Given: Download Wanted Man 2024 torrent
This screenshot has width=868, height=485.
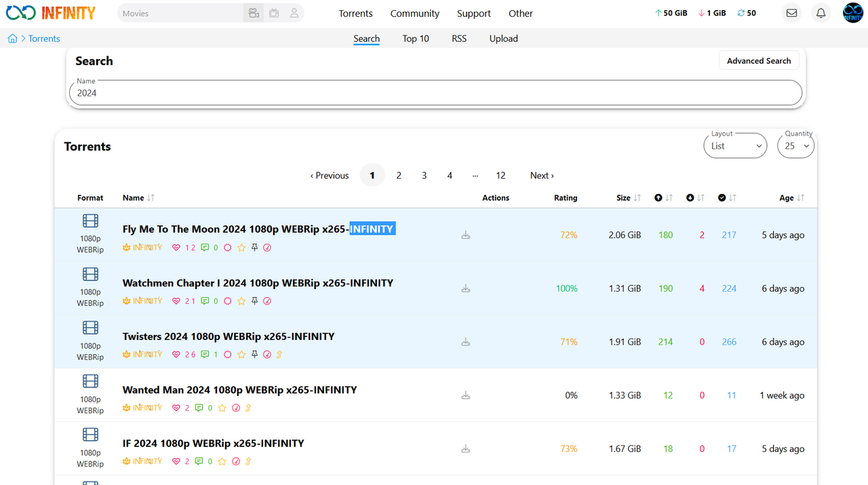Looking at the screenshot, I should tap(466, 395).
